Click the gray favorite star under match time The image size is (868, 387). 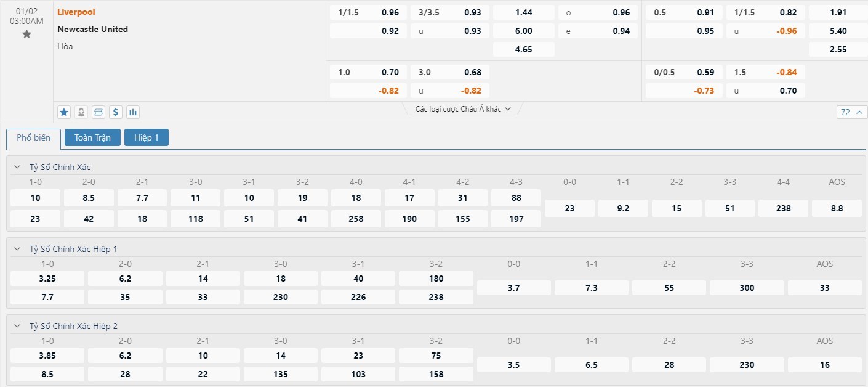tap(26, 35)
